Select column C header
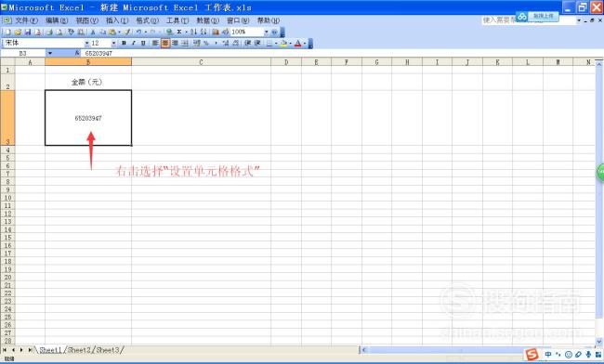The width and height of the screenshot is (604, 364). coord(201,62)
